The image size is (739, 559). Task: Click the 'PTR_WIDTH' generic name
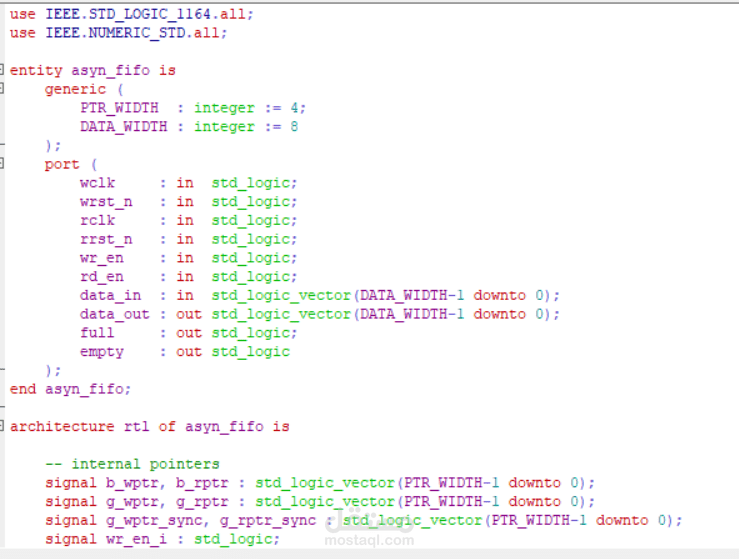(x=119, y=108)
